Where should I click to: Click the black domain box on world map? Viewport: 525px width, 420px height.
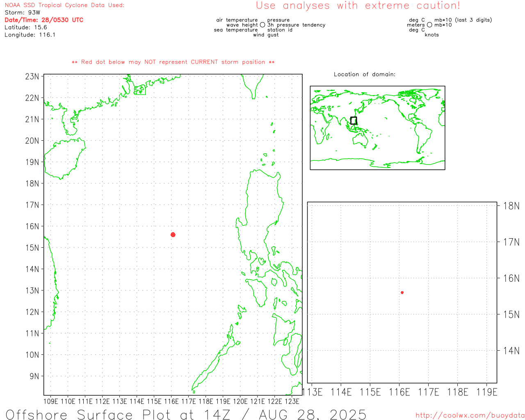354,121
